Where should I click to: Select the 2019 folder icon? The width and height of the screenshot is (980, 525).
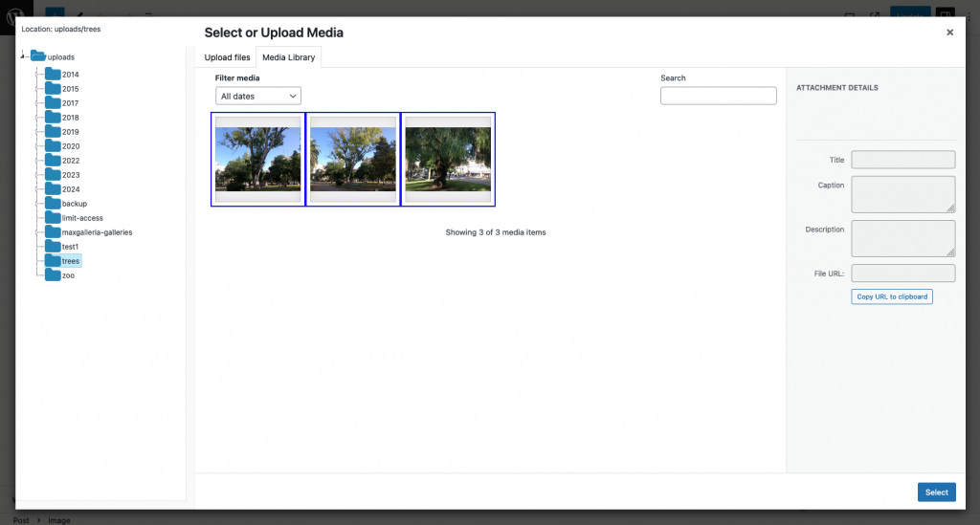click(53, 132)
